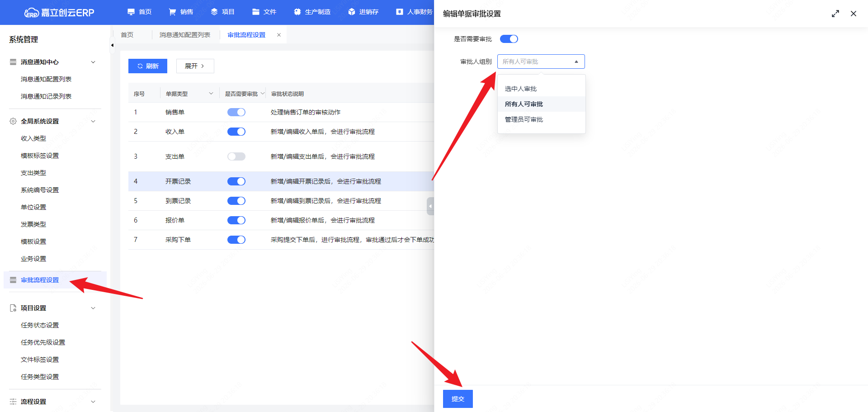Enable approval switch for 支出单
868x412 pixels.
(x=236, y=156)
